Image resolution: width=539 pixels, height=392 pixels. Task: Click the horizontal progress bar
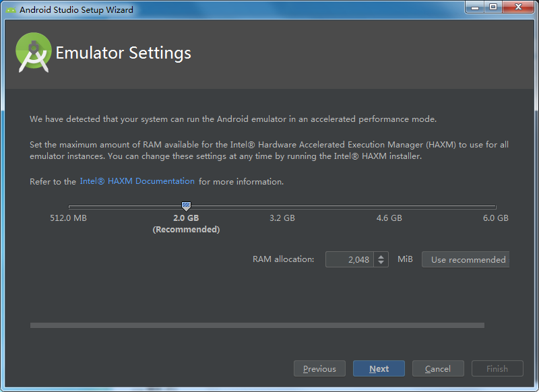coord(257,325)
